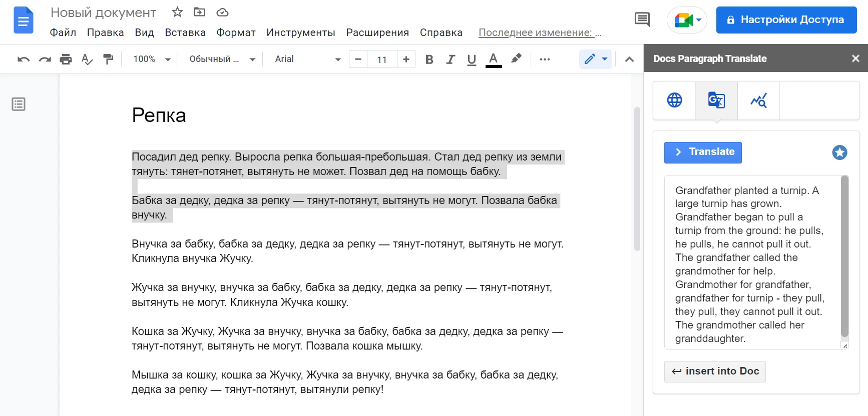Viewport: 868px width, 416px height.
Task: Open the document outline icon
Action: (19, 104)
